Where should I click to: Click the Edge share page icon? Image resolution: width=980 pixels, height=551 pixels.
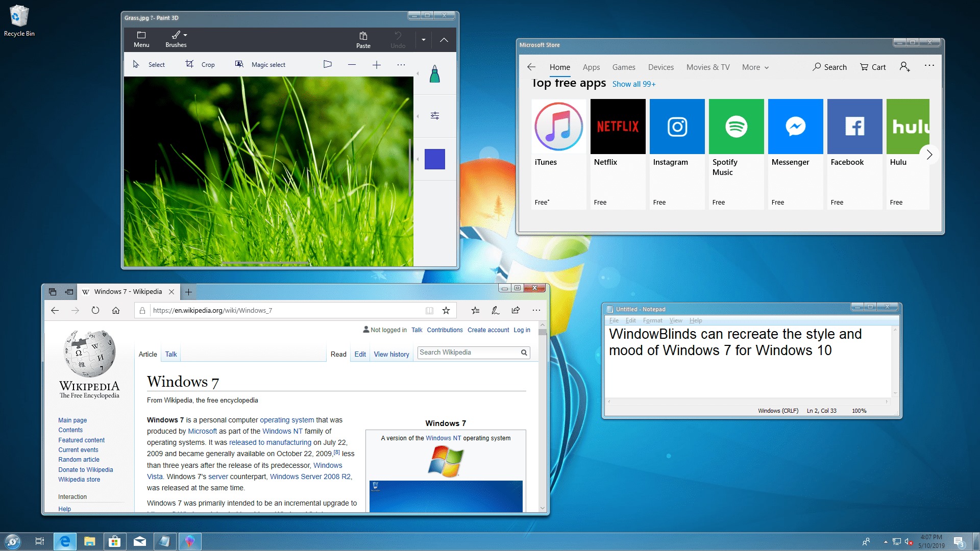(516, 310)
